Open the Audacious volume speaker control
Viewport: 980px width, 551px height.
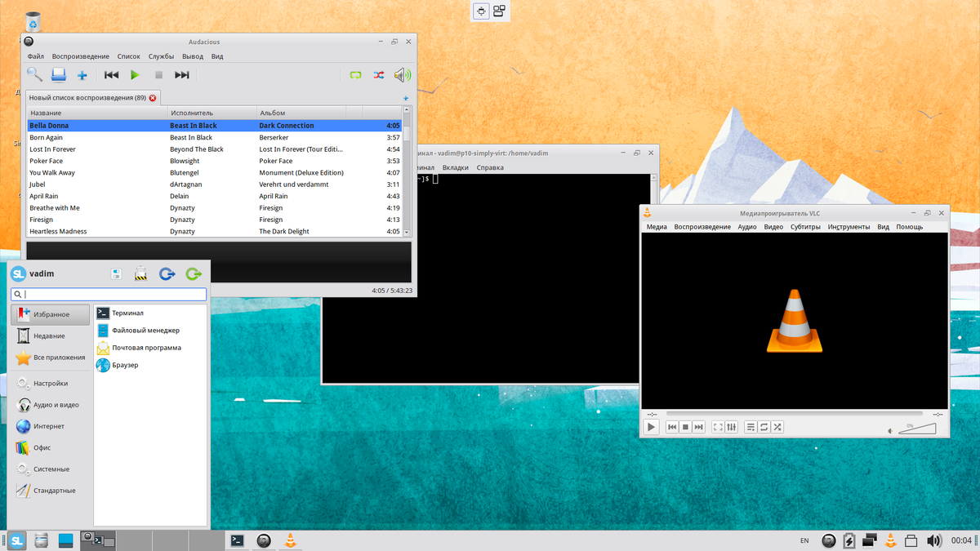point(402,75)
